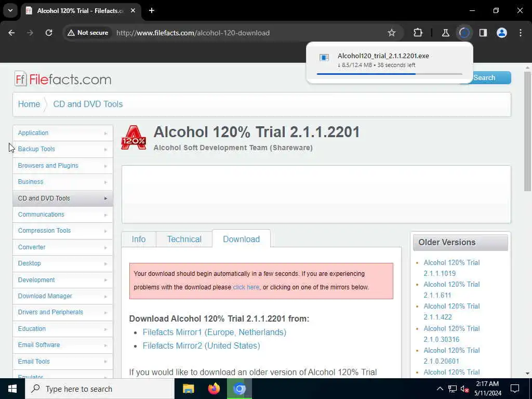The image size is (532, 399).
Task: Click the Chrome taskbar icon
Action: click(x=239, y=389)
